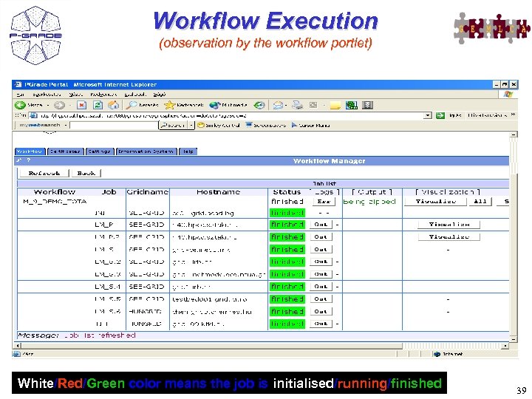
Task: Open the Szerkesztés menu
Action: click(x=47, y=95)
